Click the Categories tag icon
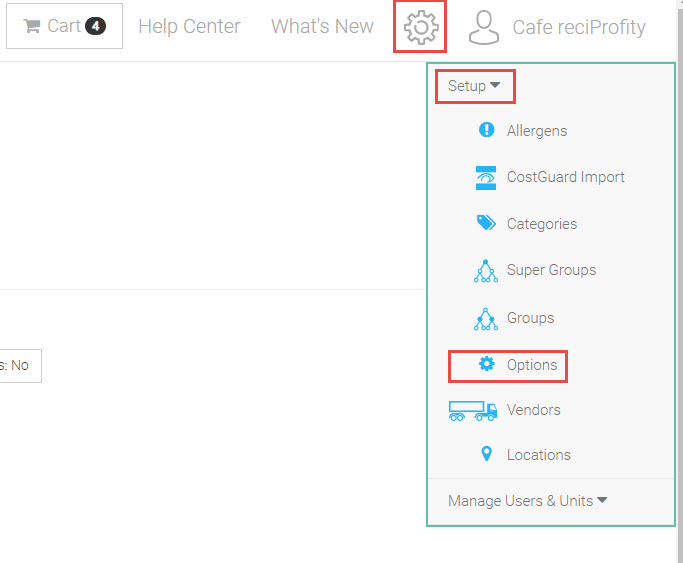 click(487, 223)
